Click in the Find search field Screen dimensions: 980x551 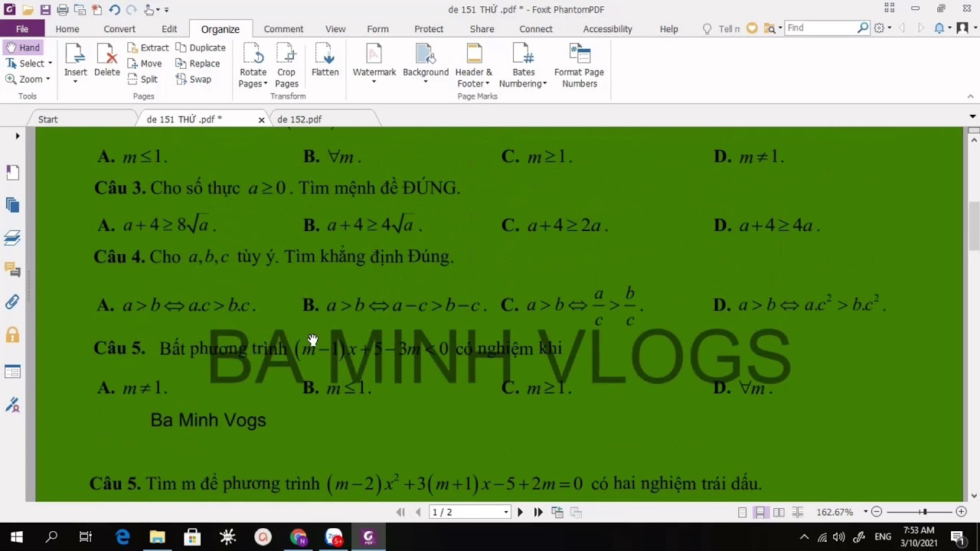(x=819, y=28)
